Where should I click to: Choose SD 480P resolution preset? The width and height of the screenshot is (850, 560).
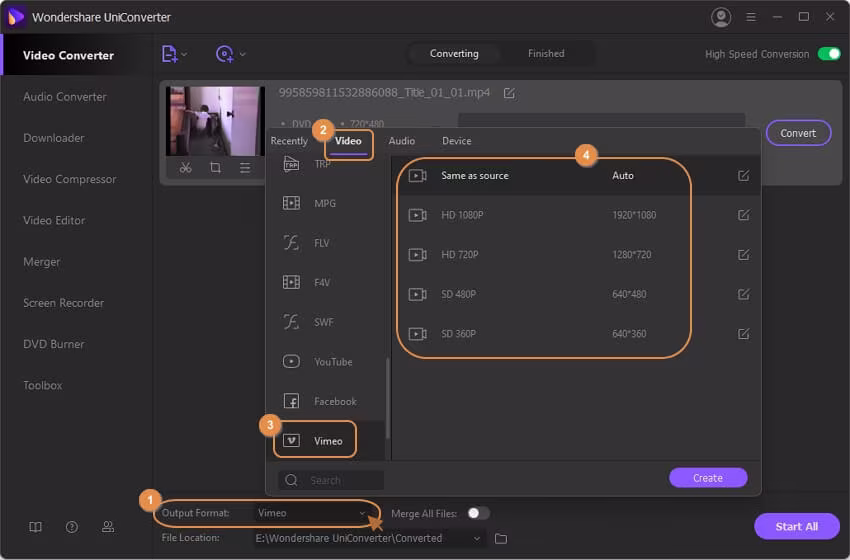coord(576,294)
